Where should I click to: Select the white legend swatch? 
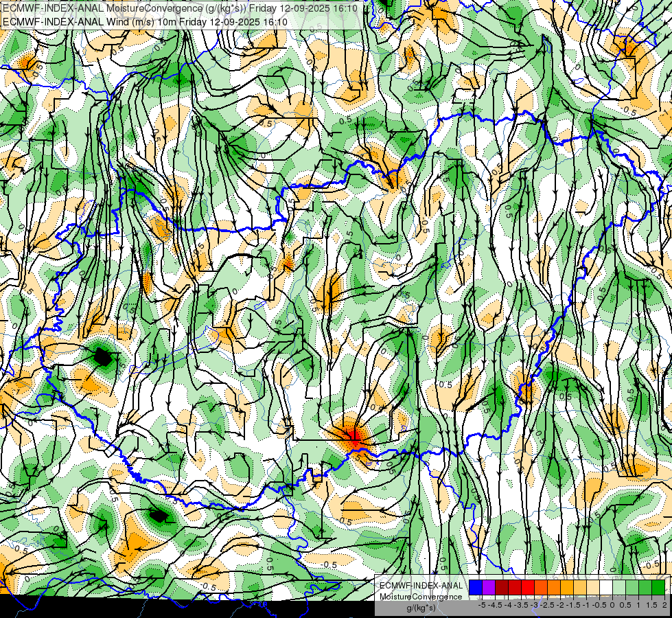pyautogui.click(x=606, y=587)
